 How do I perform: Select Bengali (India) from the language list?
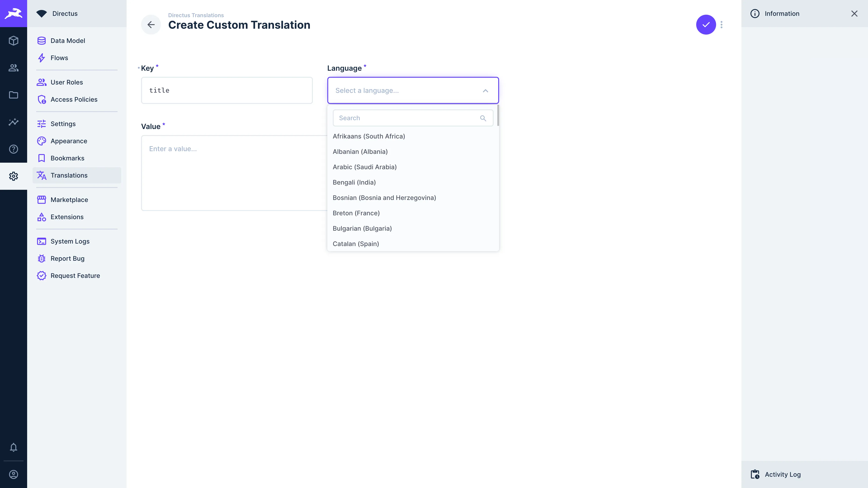tap(354, 182)
